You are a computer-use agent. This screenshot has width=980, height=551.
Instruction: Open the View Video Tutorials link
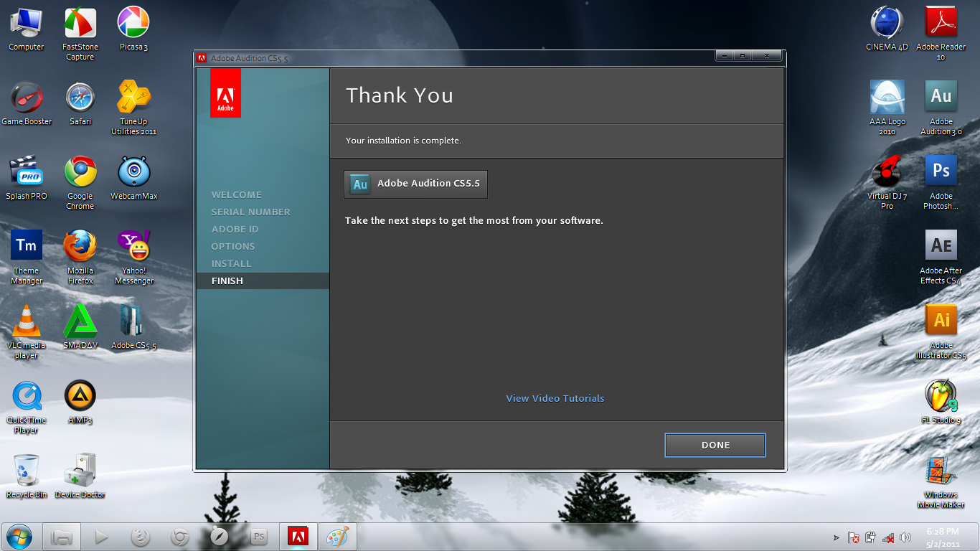click(x=555, y=398)
